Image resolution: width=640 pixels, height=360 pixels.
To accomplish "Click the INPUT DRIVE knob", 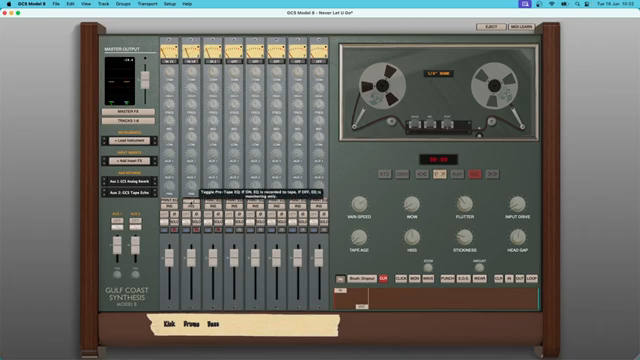I will 517,204.
